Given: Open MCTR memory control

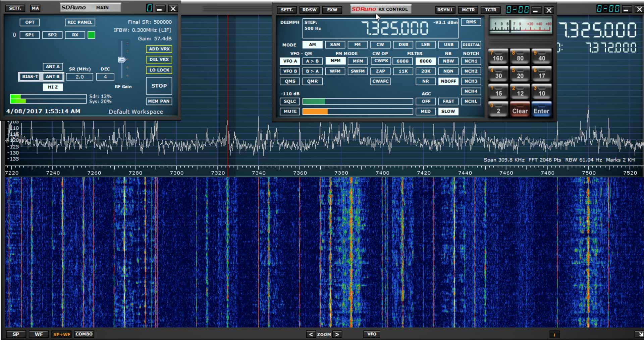Looking at the screenshot, I should (468, 10).
